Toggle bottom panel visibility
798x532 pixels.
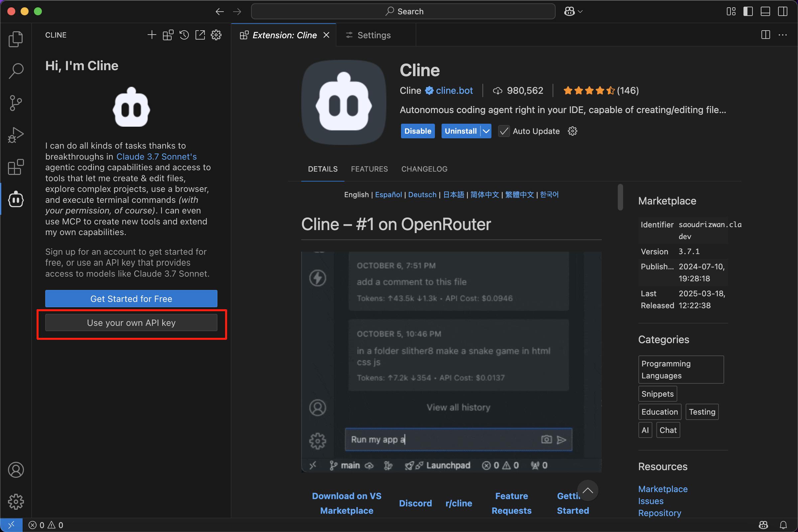tap(765, 12)
